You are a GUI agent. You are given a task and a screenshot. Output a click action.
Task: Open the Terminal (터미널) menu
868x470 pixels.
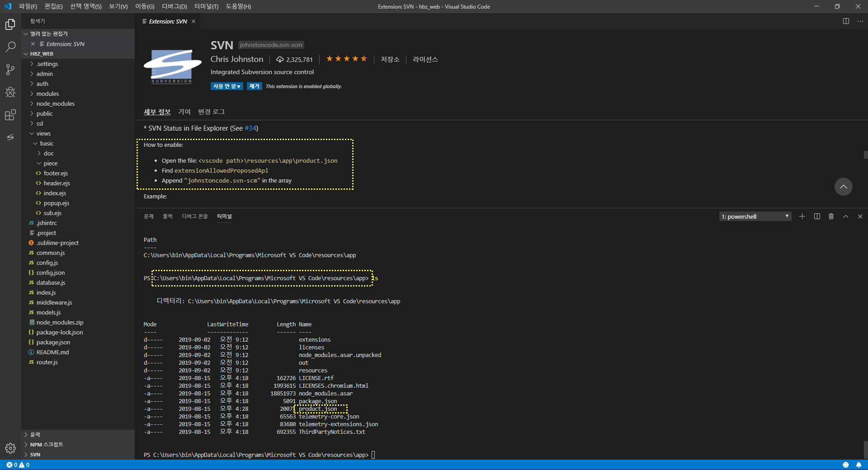[206, 6]
